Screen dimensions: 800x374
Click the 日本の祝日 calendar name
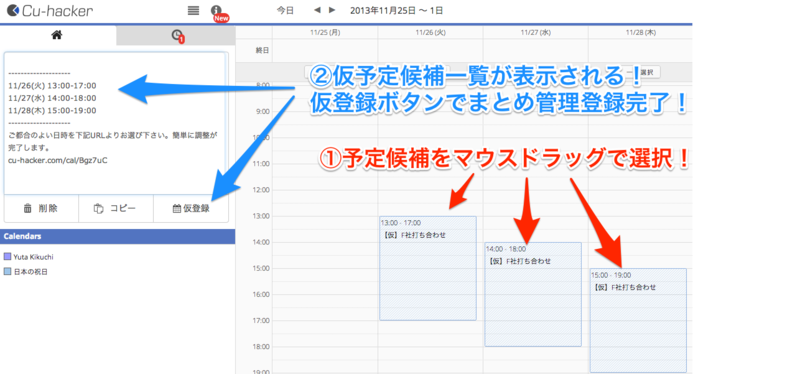pyautogui.click(x=31, y=272)
